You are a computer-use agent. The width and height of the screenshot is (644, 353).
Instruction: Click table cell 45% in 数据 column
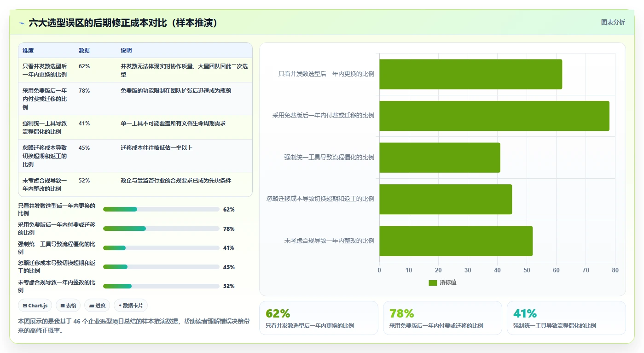pos(84,148)
